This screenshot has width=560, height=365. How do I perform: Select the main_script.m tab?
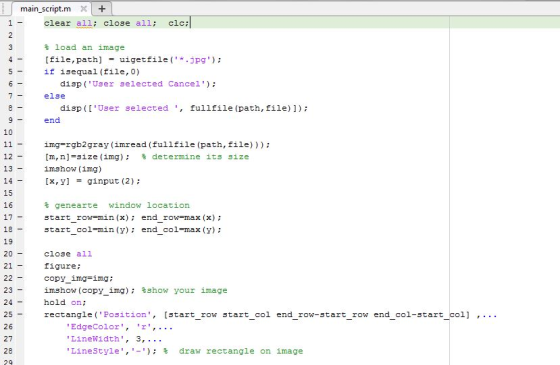(x=45, y=9)
